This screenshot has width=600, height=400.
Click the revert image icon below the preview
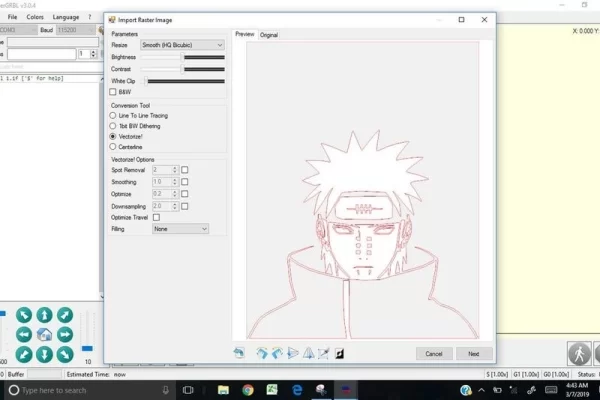[x=239, y=353]
